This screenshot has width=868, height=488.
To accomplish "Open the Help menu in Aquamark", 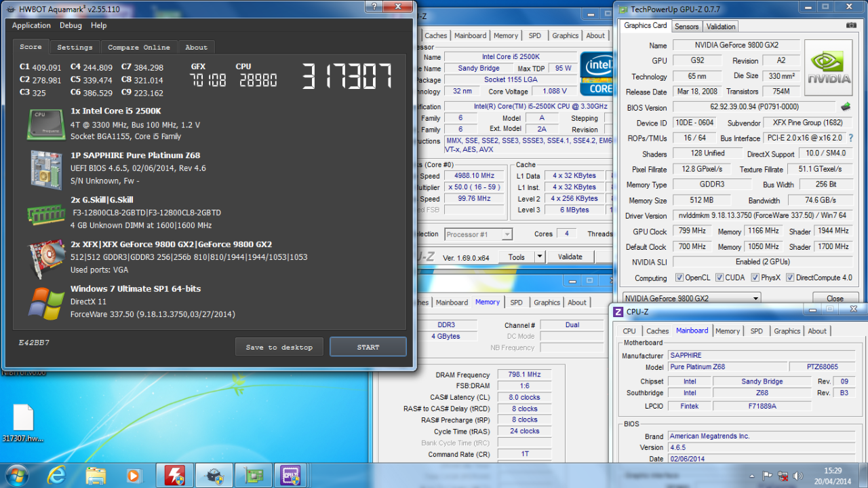I will click(x=99, y=25).
